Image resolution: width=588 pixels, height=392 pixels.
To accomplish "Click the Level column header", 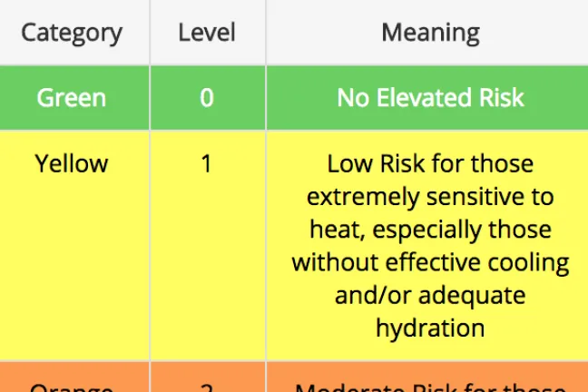I will click(x=207, y=34).
